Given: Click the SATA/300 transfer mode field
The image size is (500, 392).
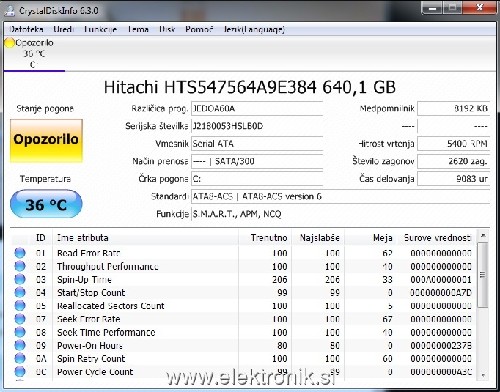Looking at the screenshot, I should coord(257,161).
